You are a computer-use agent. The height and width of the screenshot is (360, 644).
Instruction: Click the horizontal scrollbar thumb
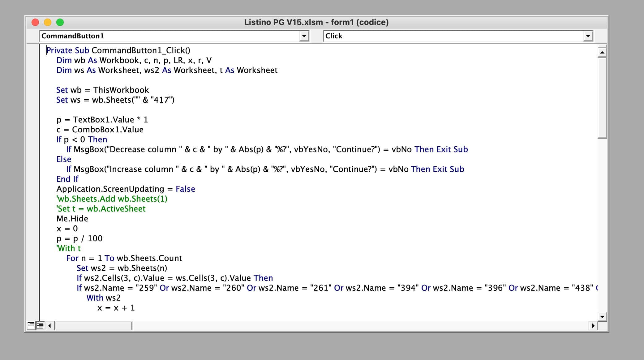93,326
